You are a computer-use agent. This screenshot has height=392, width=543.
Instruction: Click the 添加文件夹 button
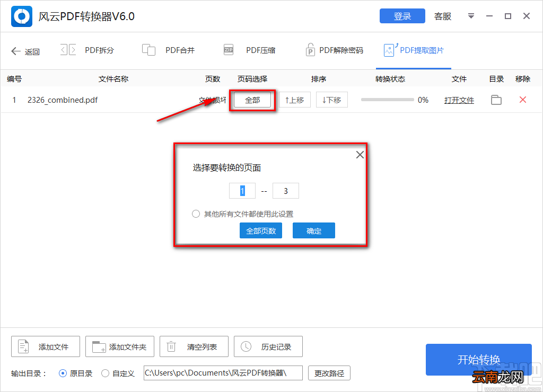click(x=119, y=346)
